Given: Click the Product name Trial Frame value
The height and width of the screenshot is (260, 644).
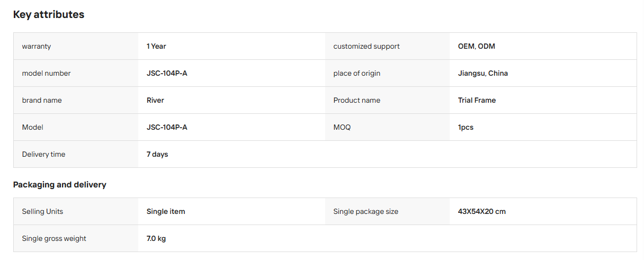Looking at the screenshot, I should [477, 100].
